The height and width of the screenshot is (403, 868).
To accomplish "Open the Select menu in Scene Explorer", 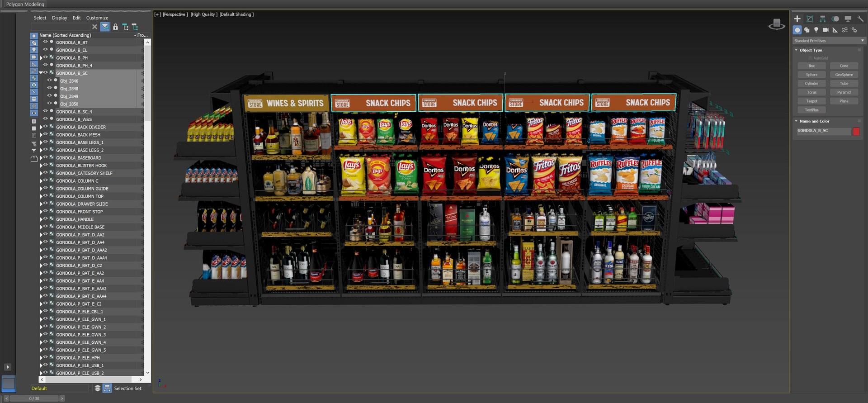I will coord(40,18).
